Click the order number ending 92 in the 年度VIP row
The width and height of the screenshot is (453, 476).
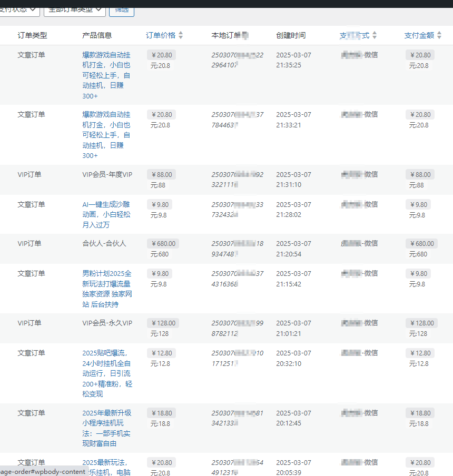click(x=238, y=180)
